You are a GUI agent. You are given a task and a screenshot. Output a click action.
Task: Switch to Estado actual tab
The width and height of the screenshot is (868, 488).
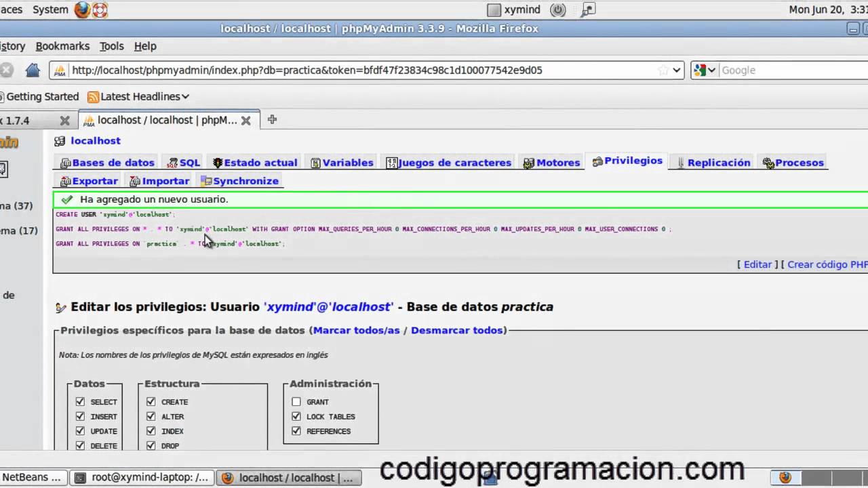255,163
